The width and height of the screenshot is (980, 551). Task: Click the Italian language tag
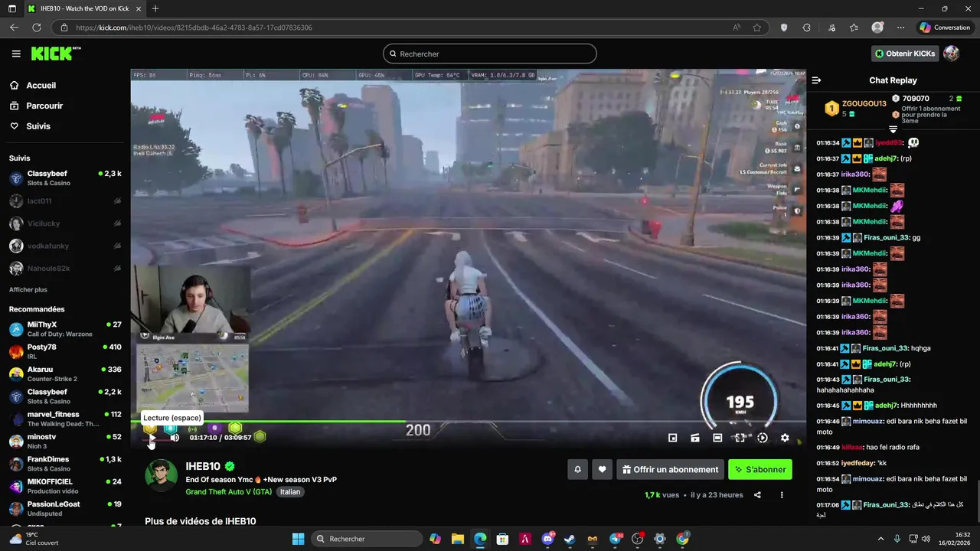(290, 492)
